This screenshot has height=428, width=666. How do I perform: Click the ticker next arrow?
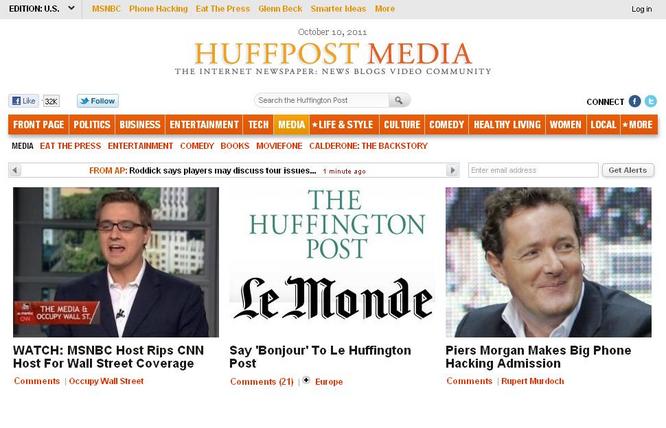tap(452, 170)
